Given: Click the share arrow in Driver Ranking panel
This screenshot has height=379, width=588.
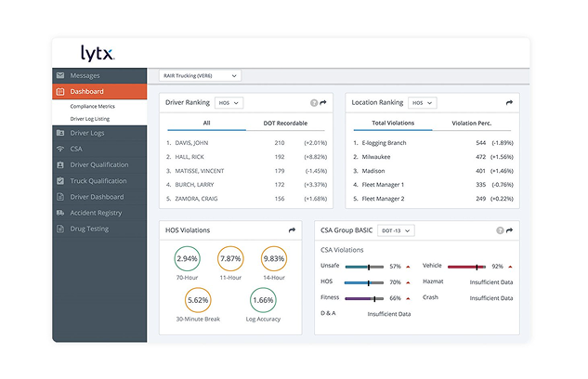Looking at the screenshot, I should [323, 103].
